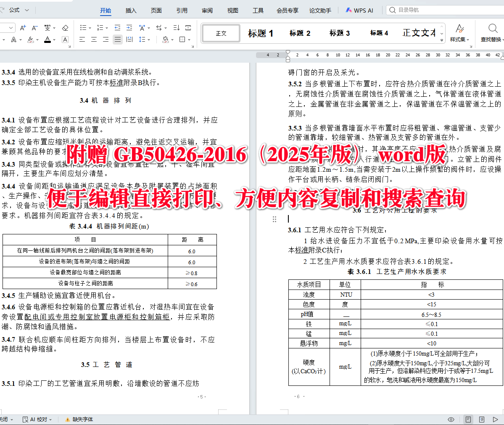Viewport: 504px width, 425px height.
Task: Toggle paragraph marks display icon
Action: [x=188, y=28]
